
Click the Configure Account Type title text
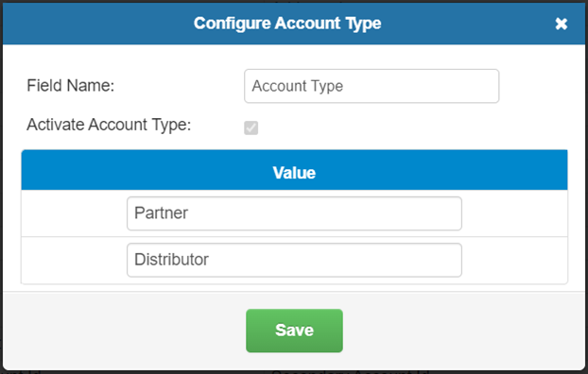(x=287, y=24)
